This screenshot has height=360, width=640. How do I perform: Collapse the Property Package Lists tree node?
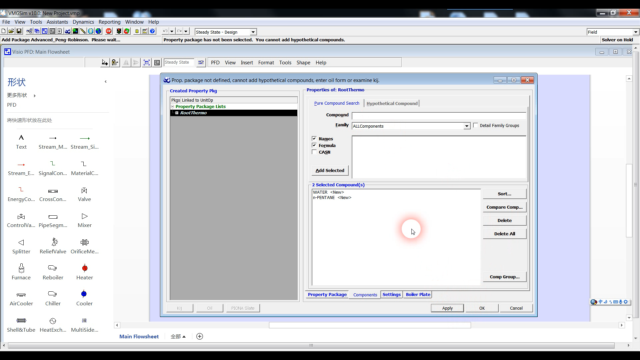coord(173,107)
